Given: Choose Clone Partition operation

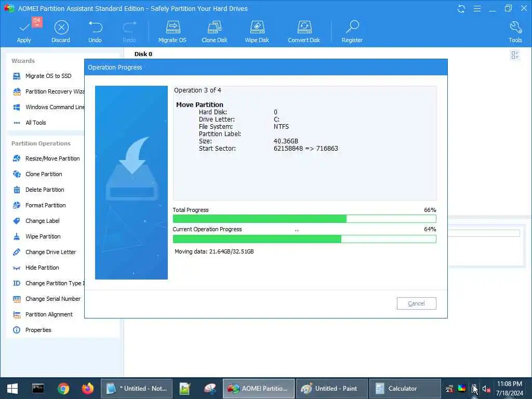Looking at the screenshot, I should point(37,174).
